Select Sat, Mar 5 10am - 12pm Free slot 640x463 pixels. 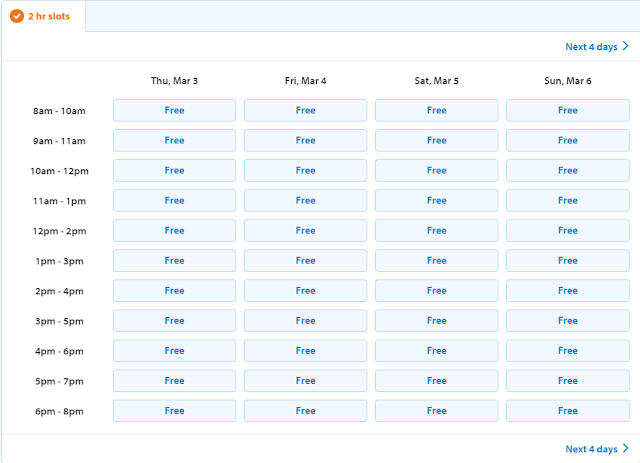pos(437,170)
